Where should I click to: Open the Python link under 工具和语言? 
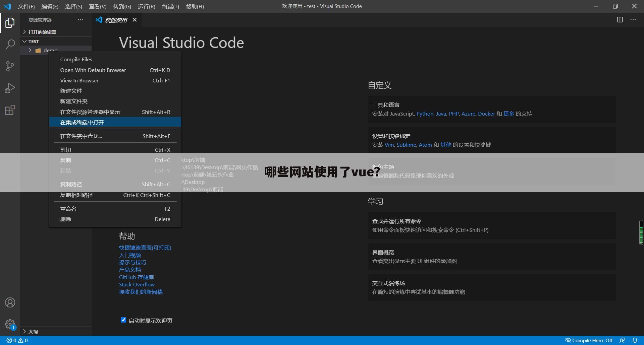(x=425, y=114)
